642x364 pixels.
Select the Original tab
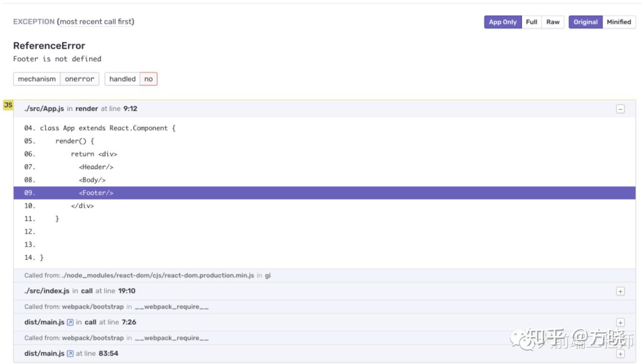pos(585,22)
